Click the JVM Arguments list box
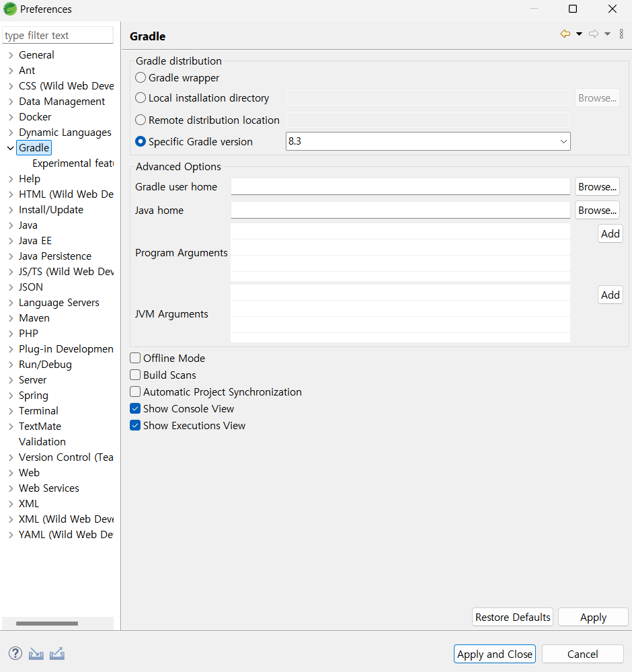The width and height of the screenshot is (632, 672). 400,313
